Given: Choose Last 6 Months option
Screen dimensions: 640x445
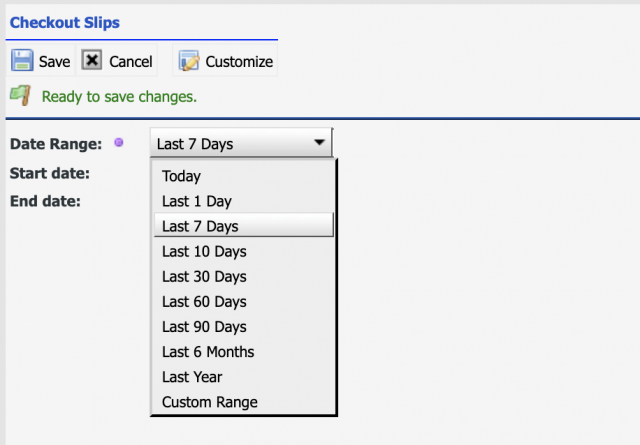Looking at the screenshot, I should [244, 352].
